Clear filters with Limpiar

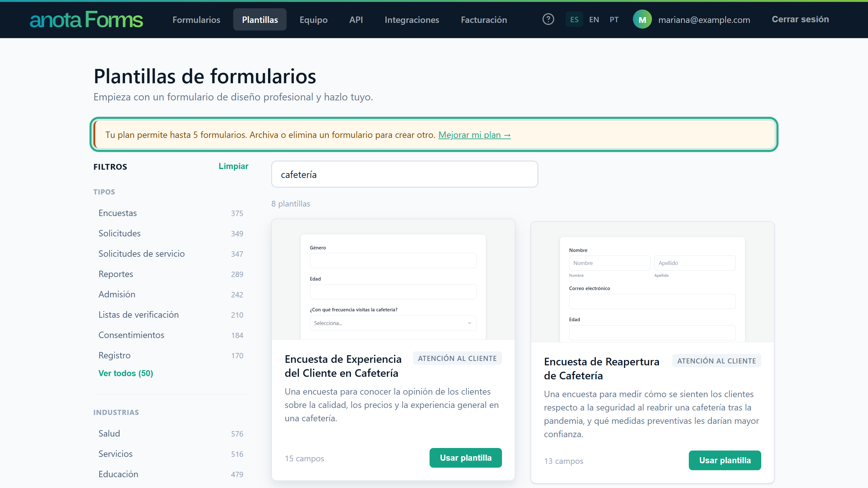233,166
